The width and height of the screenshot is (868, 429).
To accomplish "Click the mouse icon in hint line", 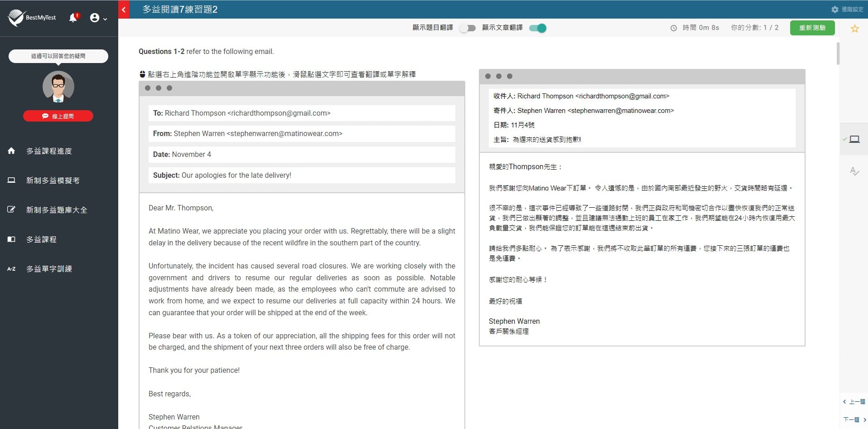I will (x=142, y=74).
